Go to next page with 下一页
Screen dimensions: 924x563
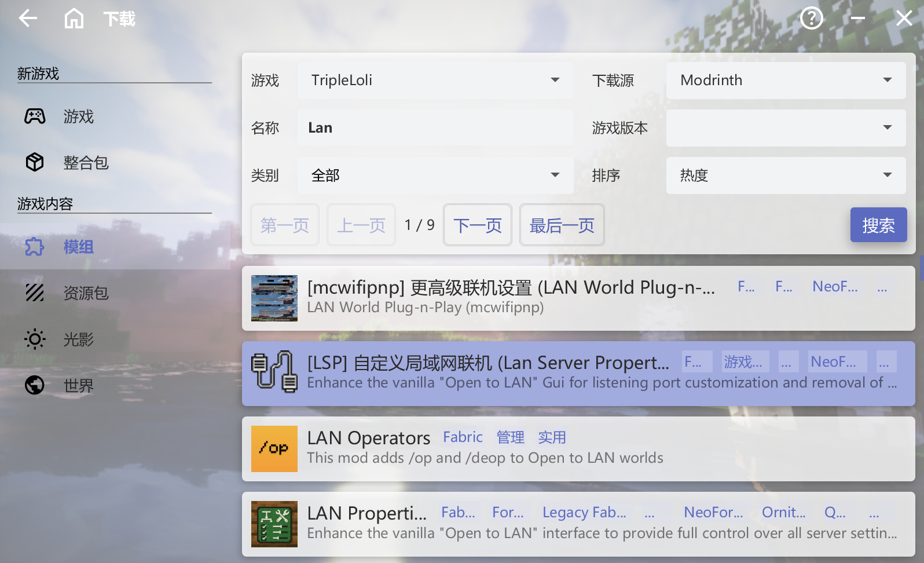[478, 225]
